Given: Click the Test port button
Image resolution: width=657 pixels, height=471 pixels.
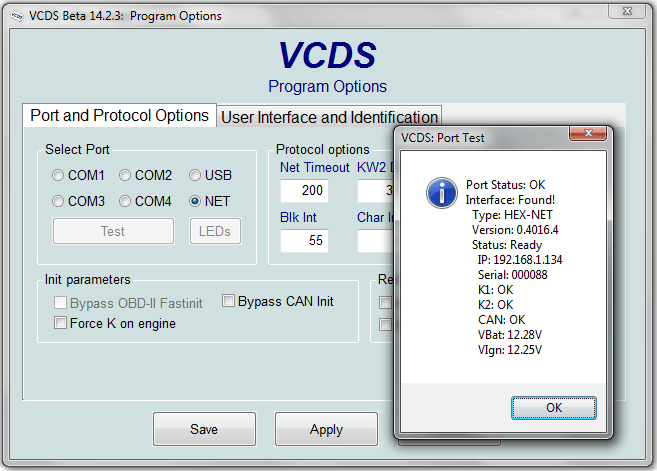Looking at the screenshot, I should (x=113, y=231).
